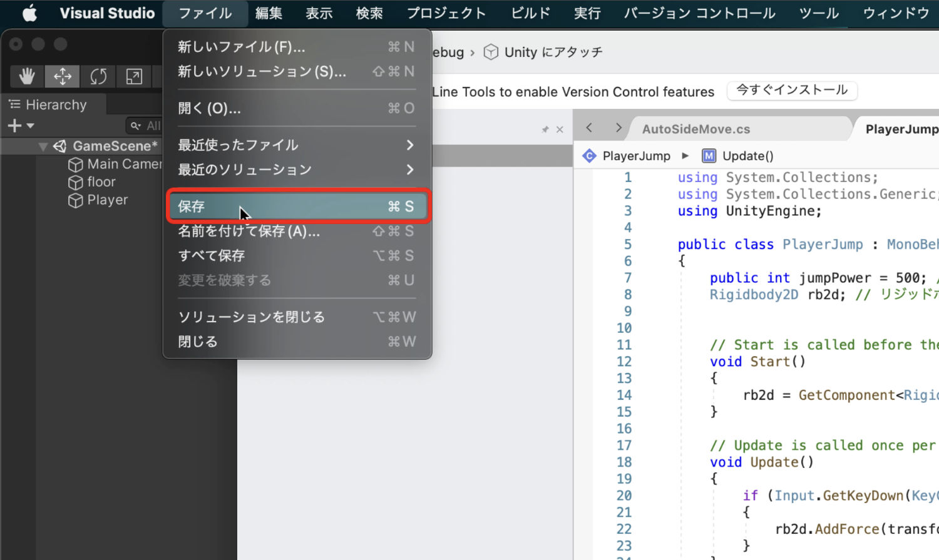Expand 最近のソリューション submenu
Screen dimensions: 939x560
point(297,170)
